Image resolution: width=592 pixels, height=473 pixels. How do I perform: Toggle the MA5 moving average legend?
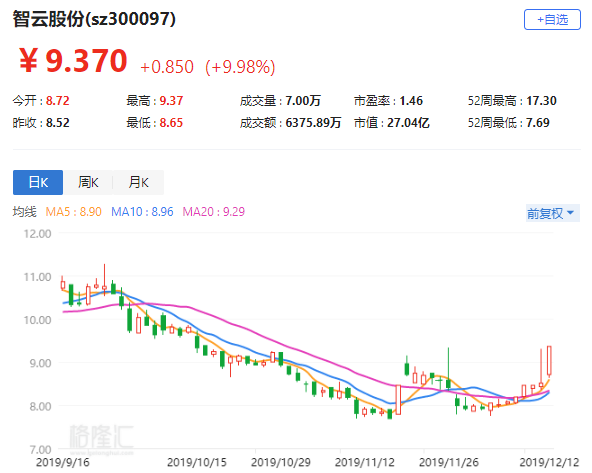(74, 212)
